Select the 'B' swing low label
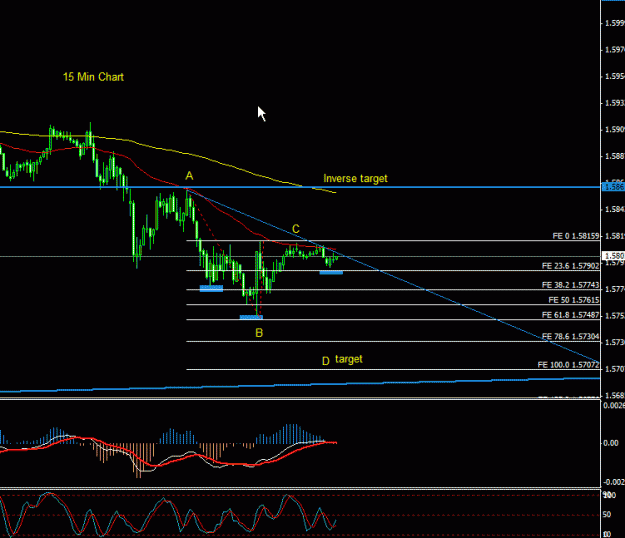This screenshot has height=538, width=625. [259, 333]
